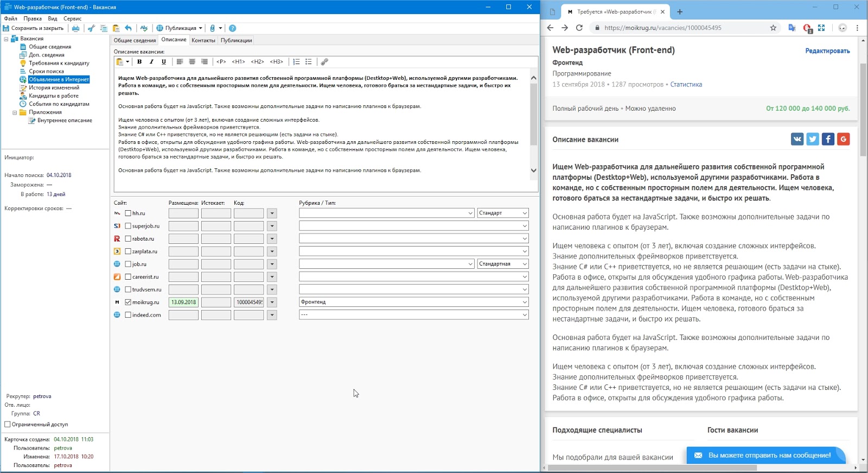
Task: Apply <H1> heading tag
Action: click(239, 62)
